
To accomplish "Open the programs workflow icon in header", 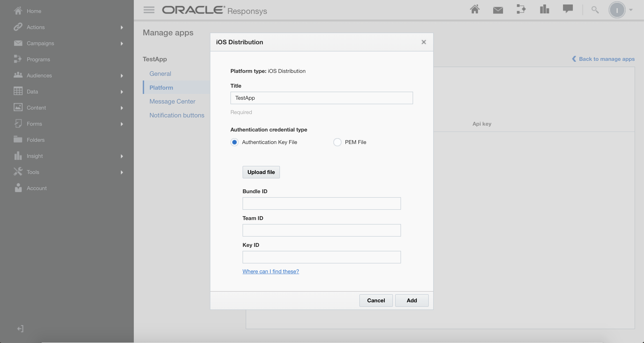I will coord(521,9).
